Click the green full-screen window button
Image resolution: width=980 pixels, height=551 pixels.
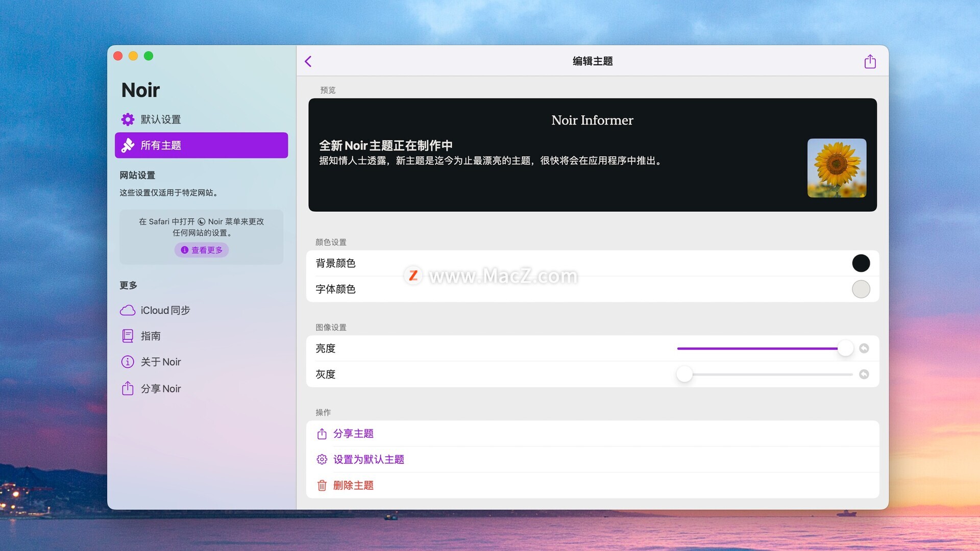pyautogui.click(x=149, y=56)
